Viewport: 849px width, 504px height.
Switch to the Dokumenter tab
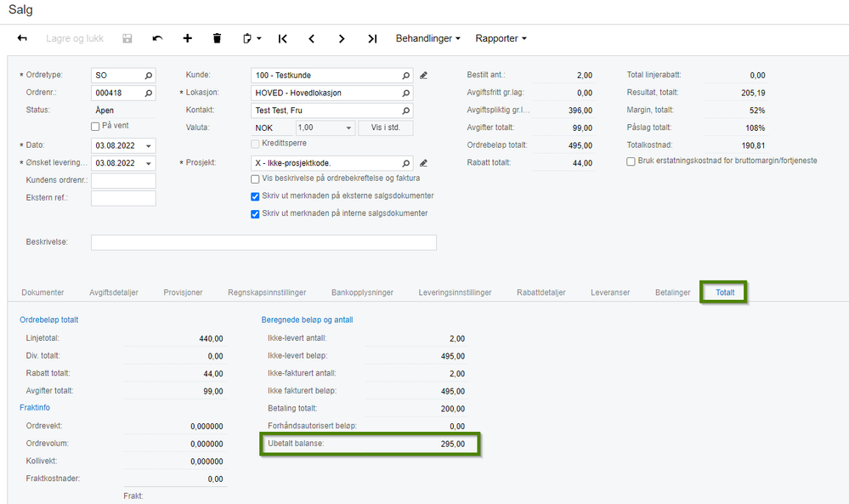pyautogui.click(x=42, y=292)
